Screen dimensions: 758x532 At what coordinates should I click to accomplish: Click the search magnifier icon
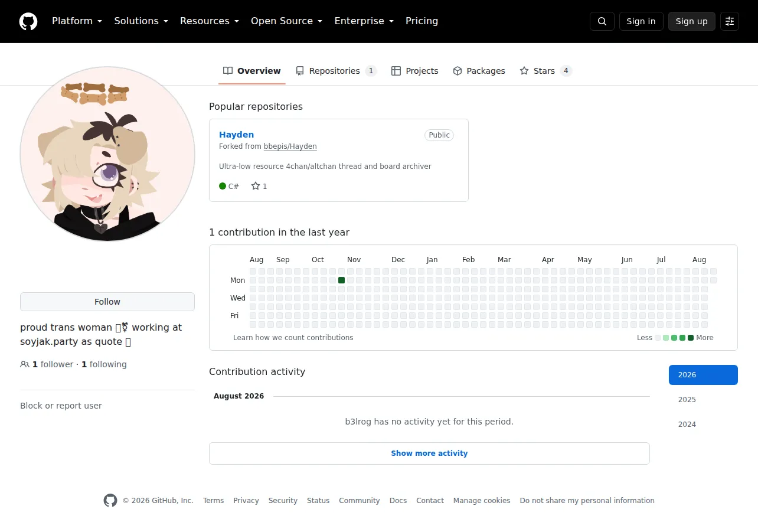click(602, 21)
